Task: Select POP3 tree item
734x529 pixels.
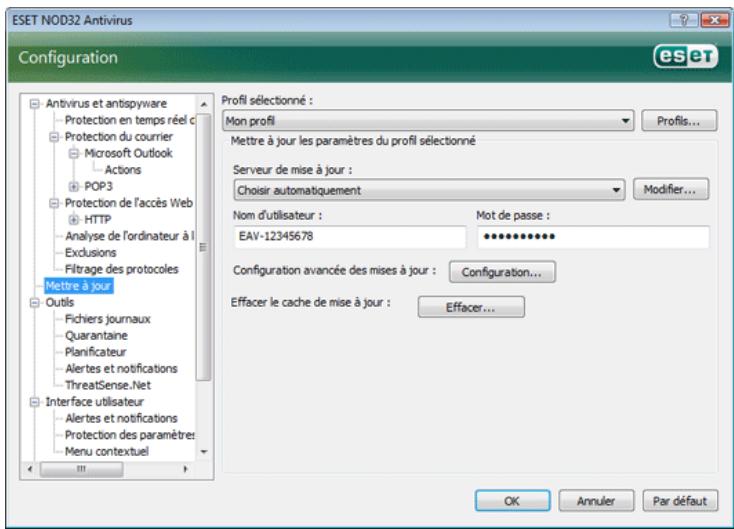Action: (98, 186)
